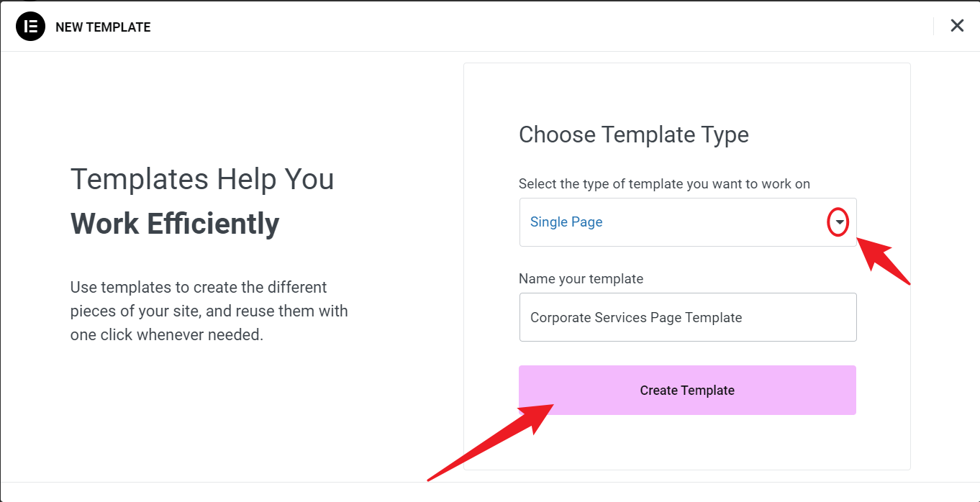This screenshot has height=502, width=980.
Task: Click the "Select the type of template" label
Action: pos(664,184)
